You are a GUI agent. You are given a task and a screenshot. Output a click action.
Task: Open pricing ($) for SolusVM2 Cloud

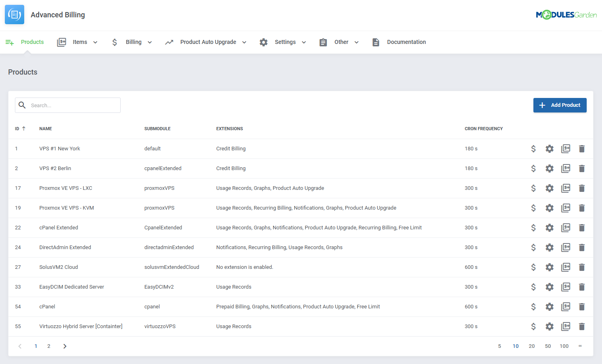click(533, 267)
